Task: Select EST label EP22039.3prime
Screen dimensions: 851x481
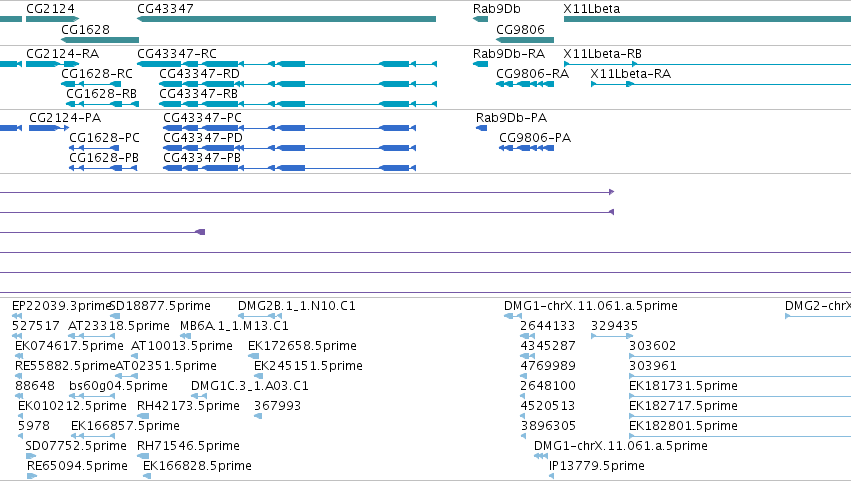Action: coord(61,306)
